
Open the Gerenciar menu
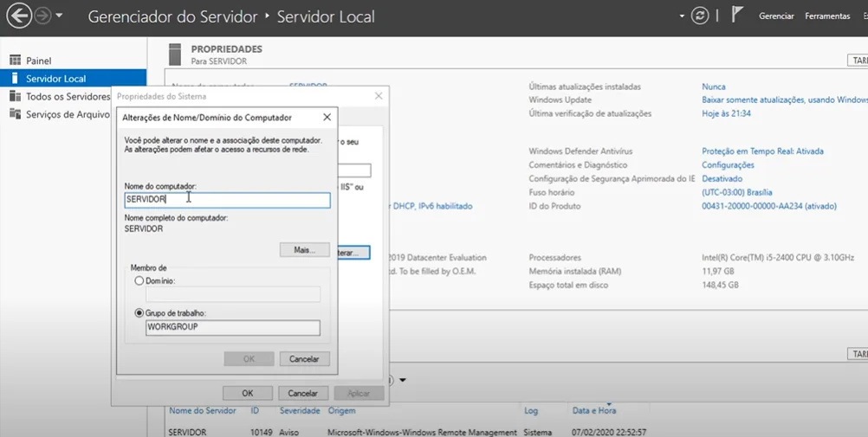776,16
